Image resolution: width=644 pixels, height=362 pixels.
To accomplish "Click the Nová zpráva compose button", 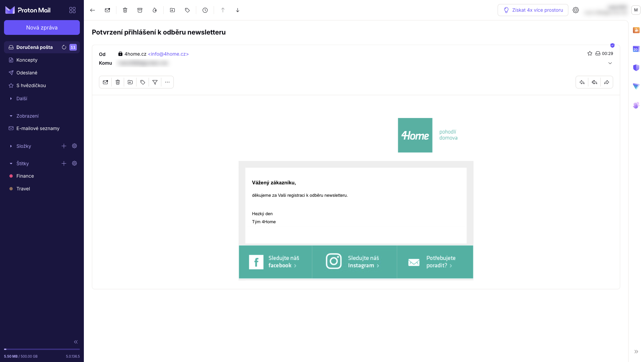I will click(x=42, y=27).
